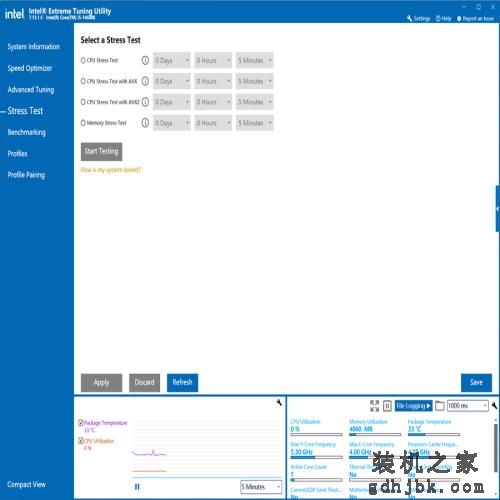500x500 pixels.
Task: Click the Refresh button
Action: (182, 383)
